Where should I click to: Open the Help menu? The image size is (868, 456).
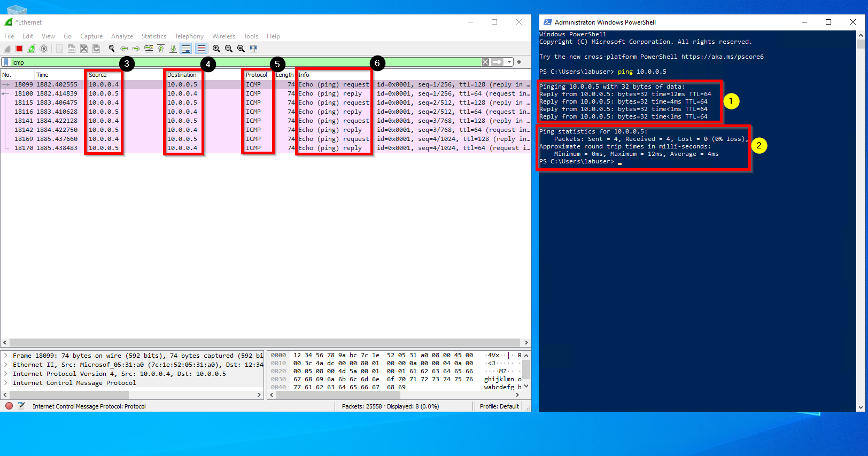pos(273,36)
